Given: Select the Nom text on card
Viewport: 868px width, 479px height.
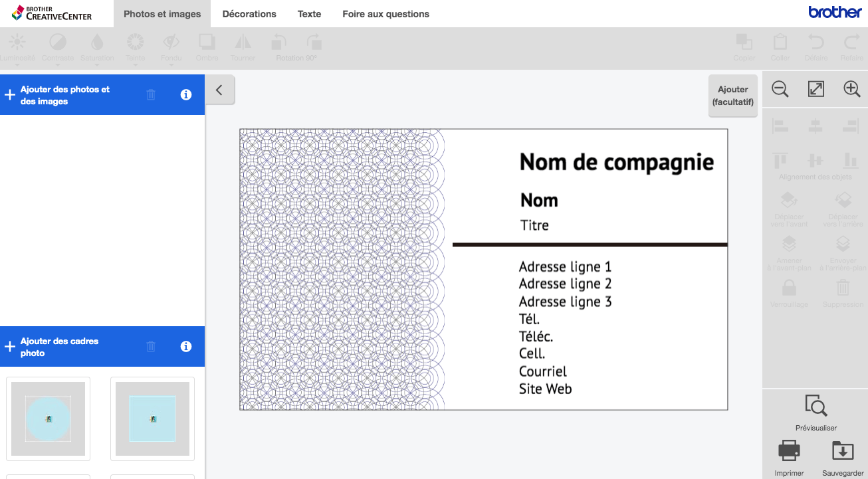Looking at the screenshot, I should [539, 201].
